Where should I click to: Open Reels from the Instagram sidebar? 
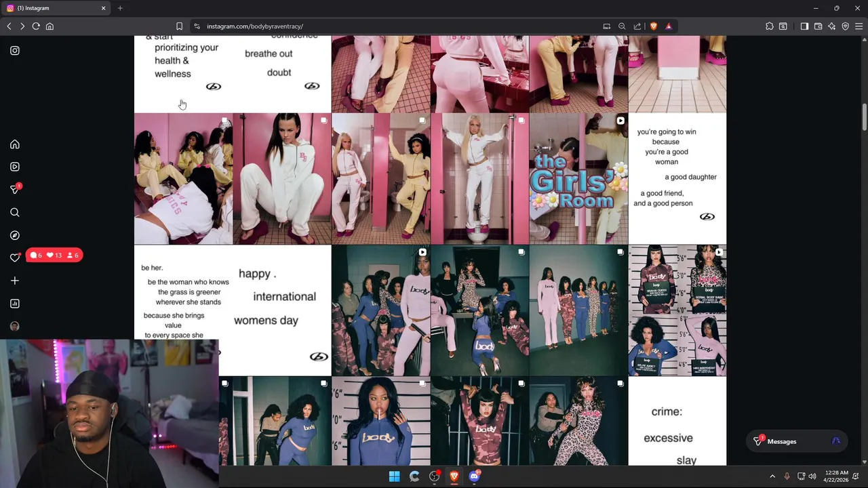tap(15, 167)
